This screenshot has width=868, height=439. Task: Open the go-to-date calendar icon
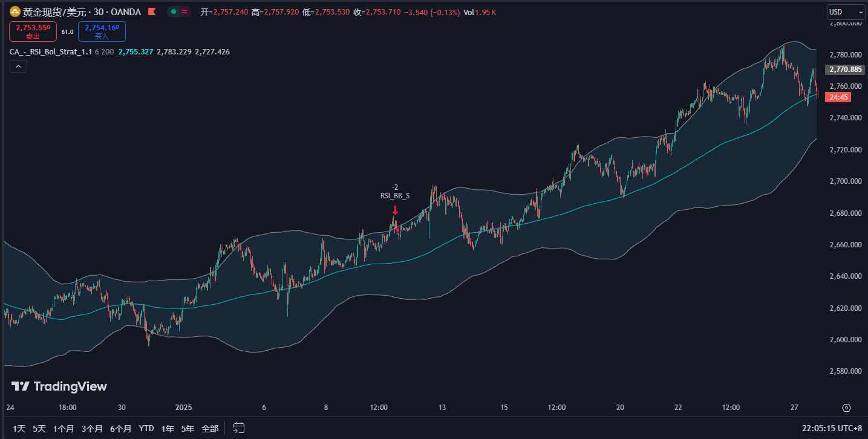coord(239,428)
